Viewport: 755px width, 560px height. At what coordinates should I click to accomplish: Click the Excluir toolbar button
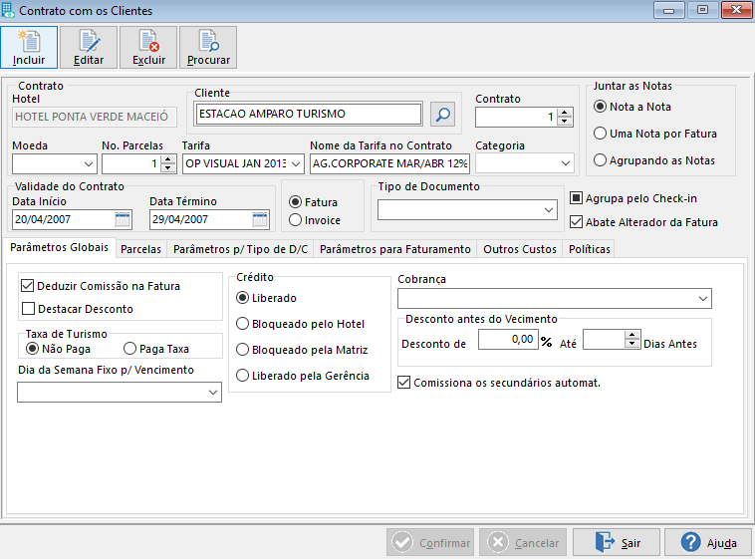(x=148, y=47)
